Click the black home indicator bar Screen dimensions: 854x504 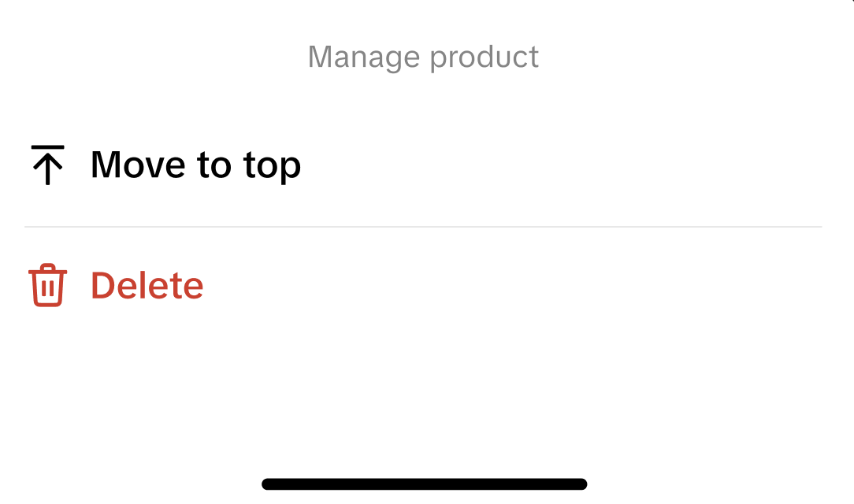click(424, 484)
